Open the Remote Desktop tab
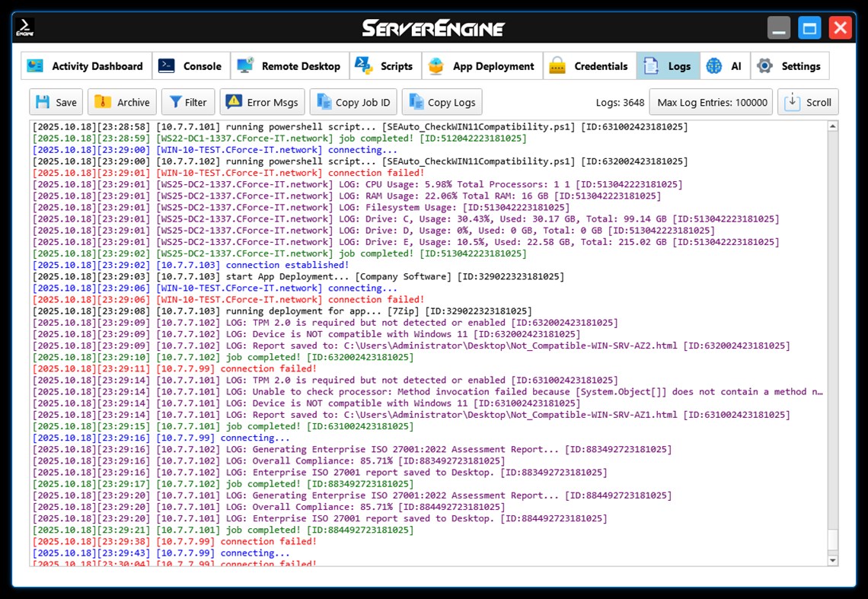This screenshot has width=868, height=599. tap(289, 66)
